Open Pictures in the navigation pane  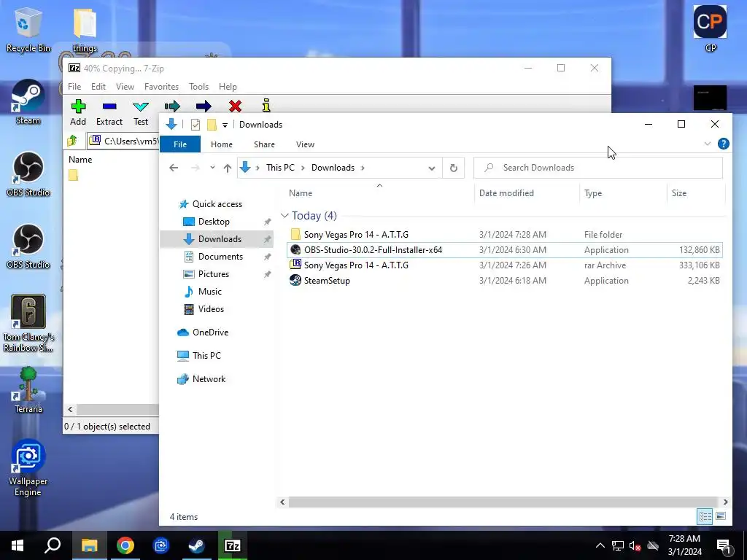[x=214, y=274]
